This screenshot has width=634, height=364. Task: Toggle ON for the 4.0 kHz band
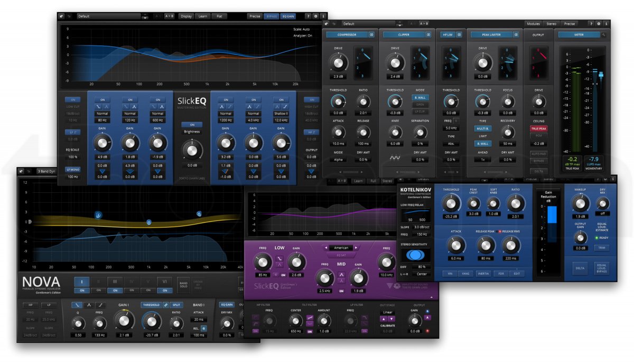tap(253, 99)
